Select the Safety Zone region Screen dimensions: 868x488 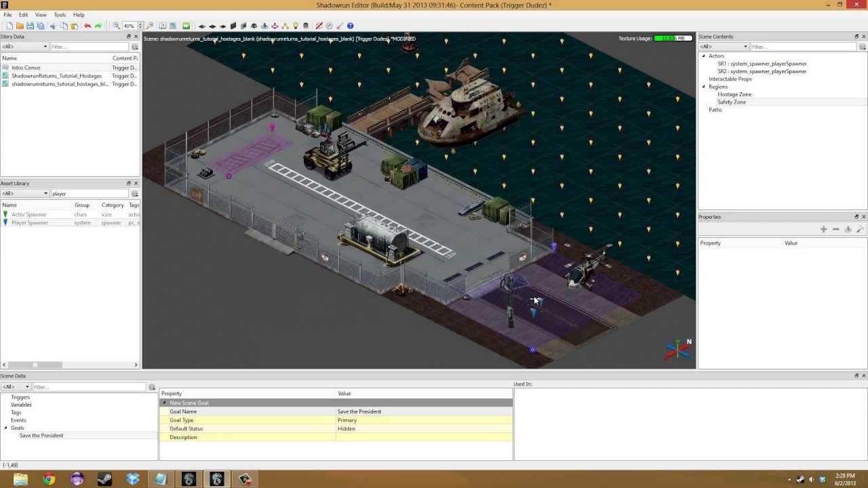(732, 102)
